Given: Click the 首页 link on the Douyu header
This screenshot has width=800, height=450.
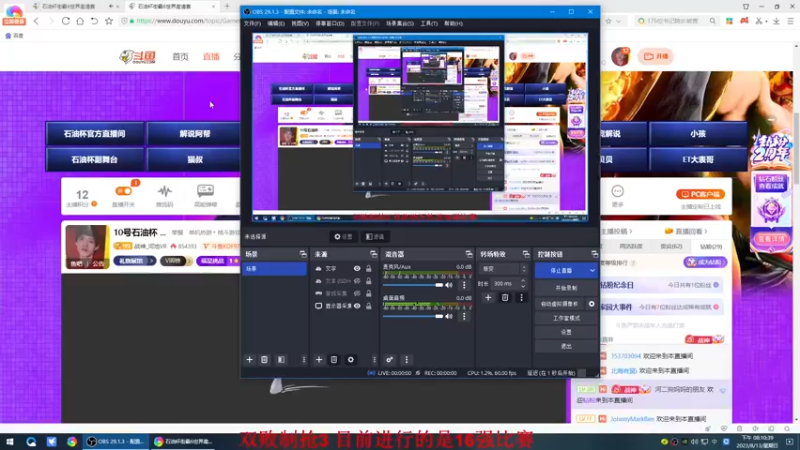Looking at the screenshot, I should tap(180, 57).
